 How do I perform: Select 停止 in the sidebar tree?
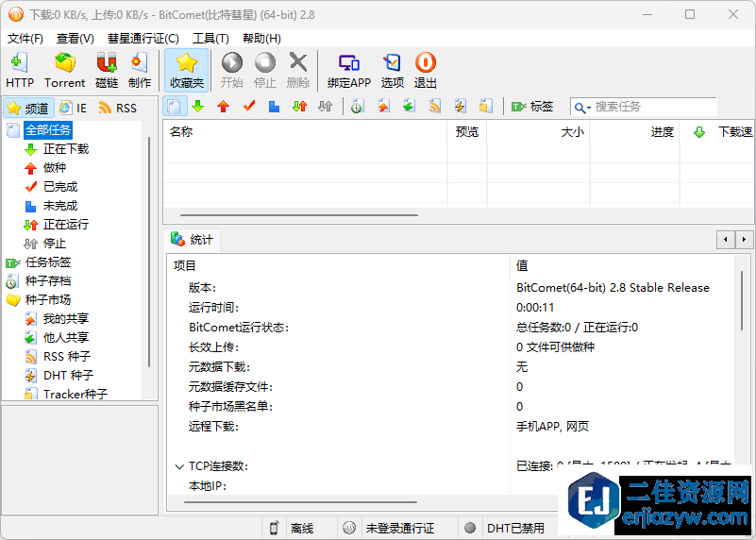[54, 244]
